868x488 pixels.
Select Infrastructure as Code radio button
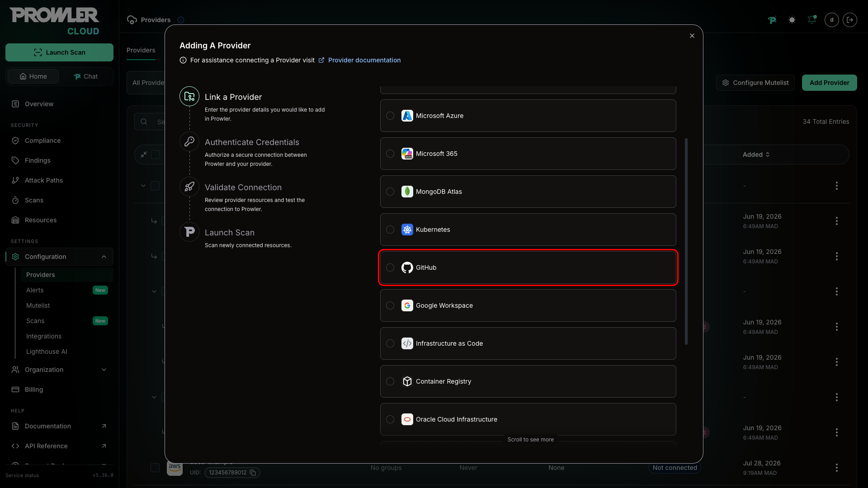[x=390, y=343]
